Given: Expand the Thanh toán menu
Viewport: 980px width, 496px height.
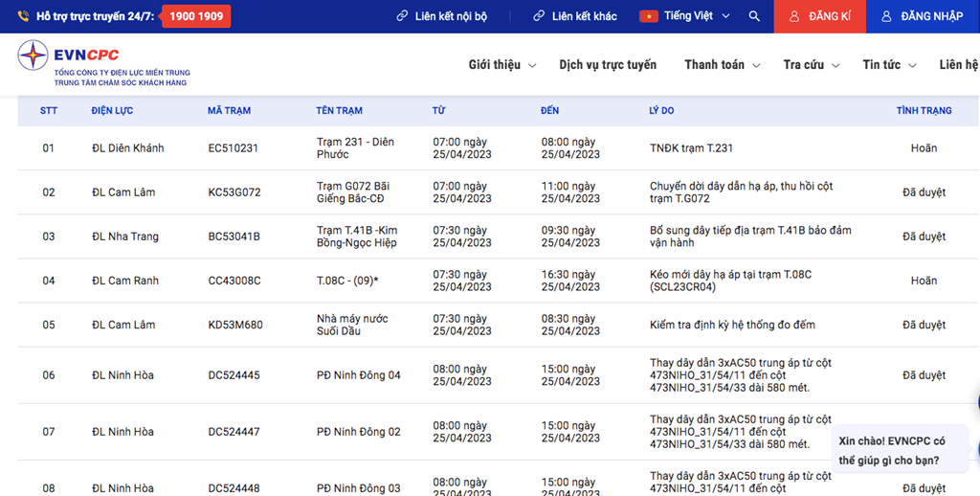Looking at the screenshot, I should [x=722, y=65].
